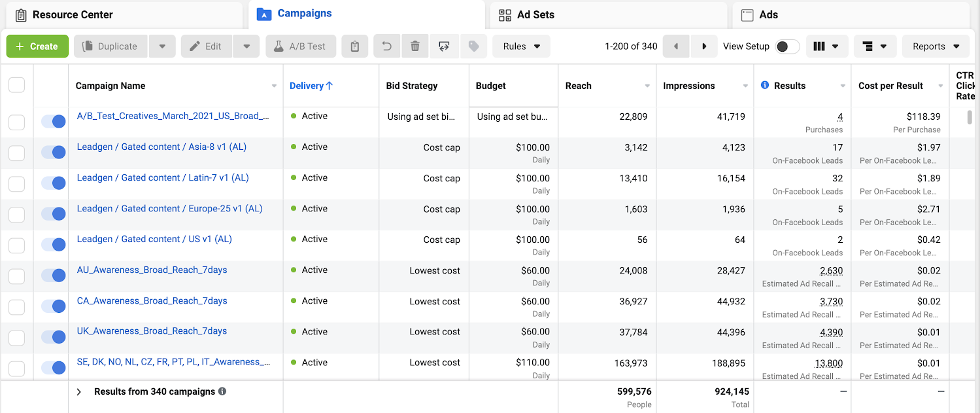Open the Leadgen / Gated content / US v1 campaign

coord(154,240)
